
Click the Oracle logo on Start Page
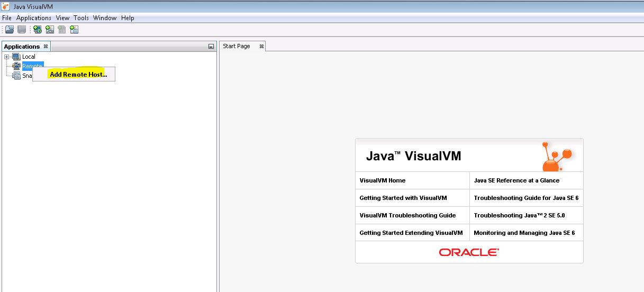[469, 252]
